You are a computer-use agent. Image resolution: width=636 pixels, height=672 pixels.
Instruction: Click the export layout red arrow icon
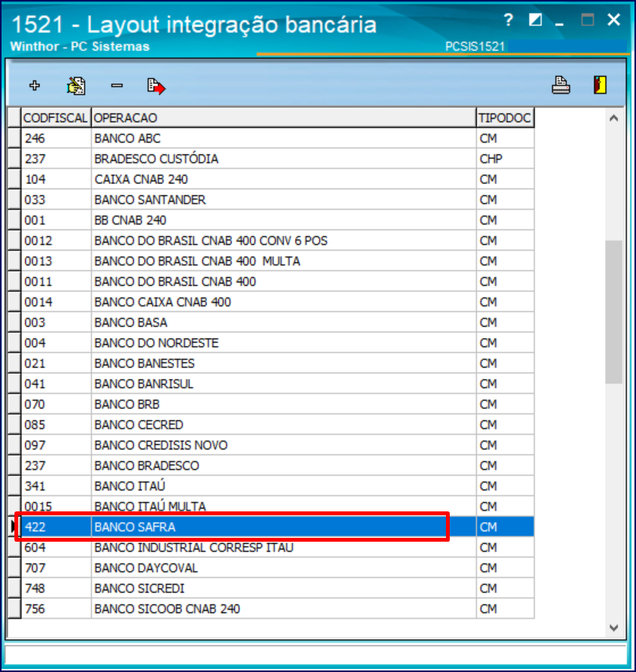pos(156,86)
